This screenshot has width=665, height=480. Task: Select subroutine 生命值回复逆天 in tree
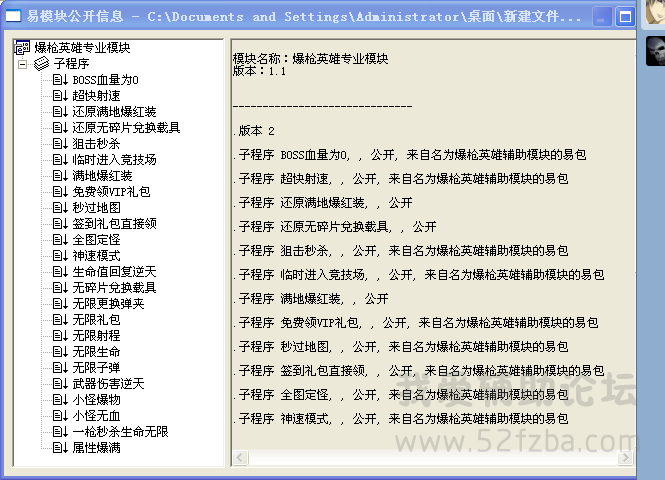115,271
